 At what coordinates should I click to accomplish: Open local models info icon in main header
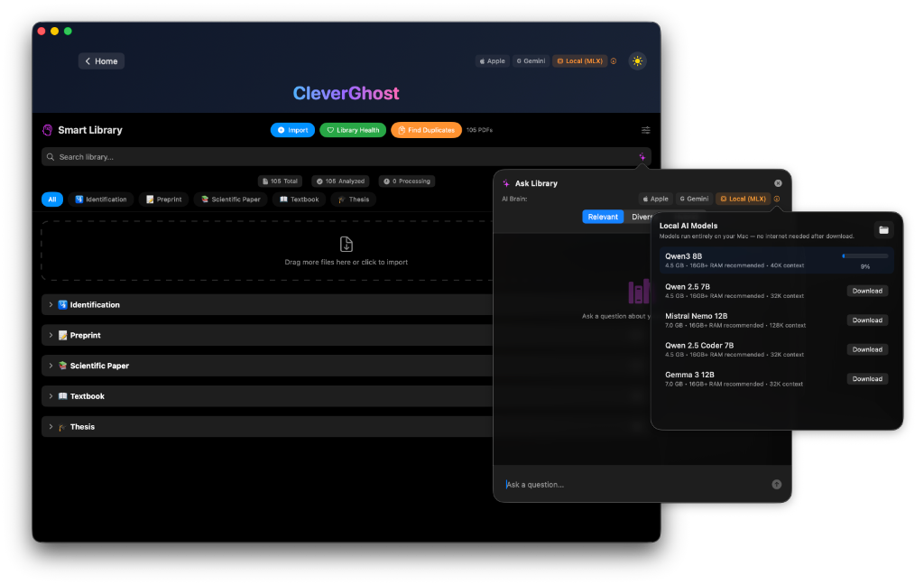point(614,61)
